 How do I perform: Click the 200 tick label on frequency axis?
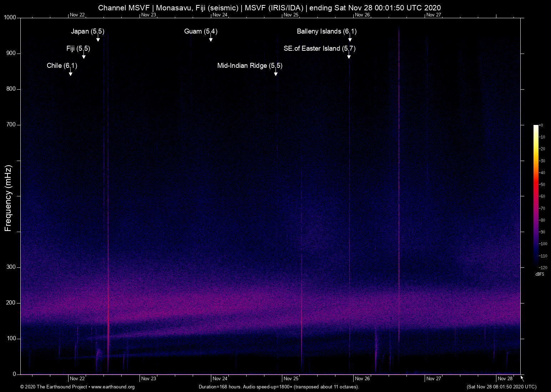coord(11,303)
